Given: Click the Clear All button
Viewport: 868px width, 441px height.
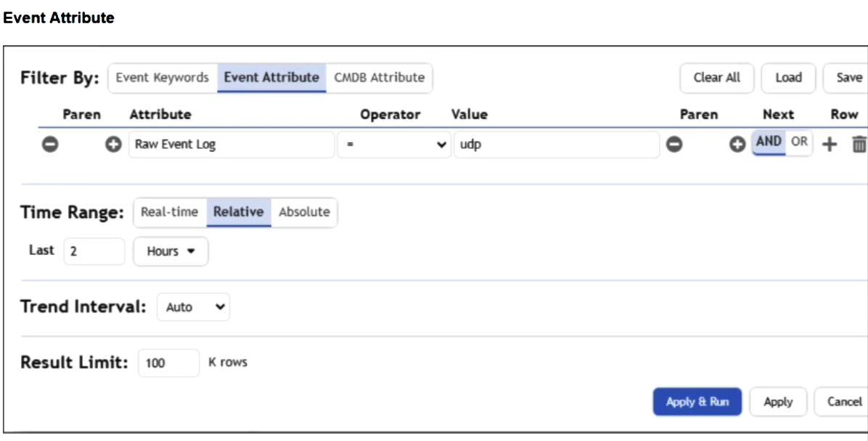Looking at the screenshot, I should pos(717,78).
